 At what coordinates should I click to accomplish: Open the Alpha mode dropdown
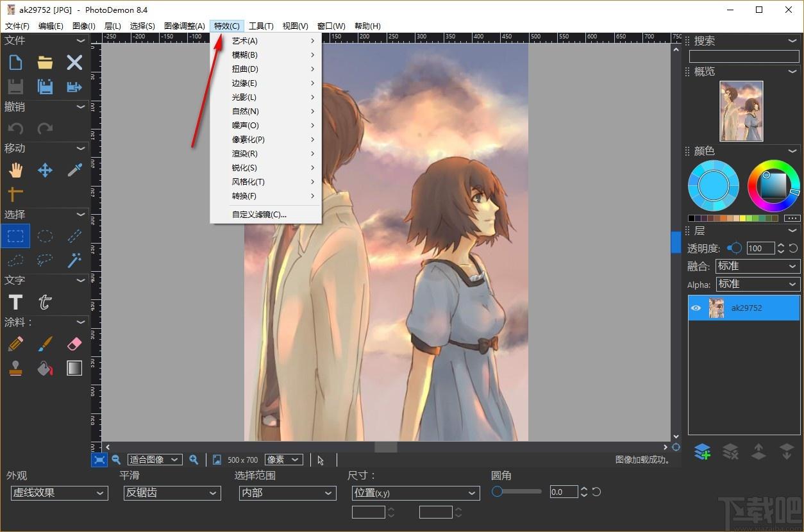[x=757, y=284]
